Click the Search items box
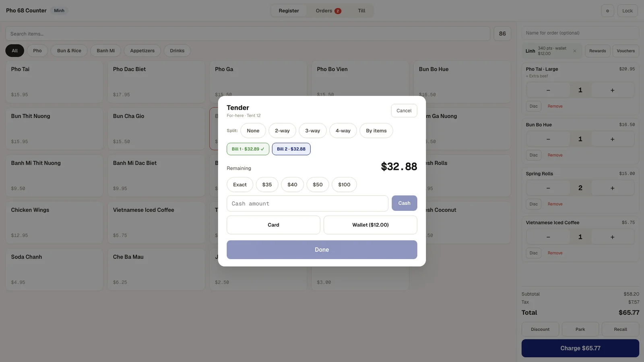This screenshot has height=362, width=644. pyautogui.click(x=248, y=34)
